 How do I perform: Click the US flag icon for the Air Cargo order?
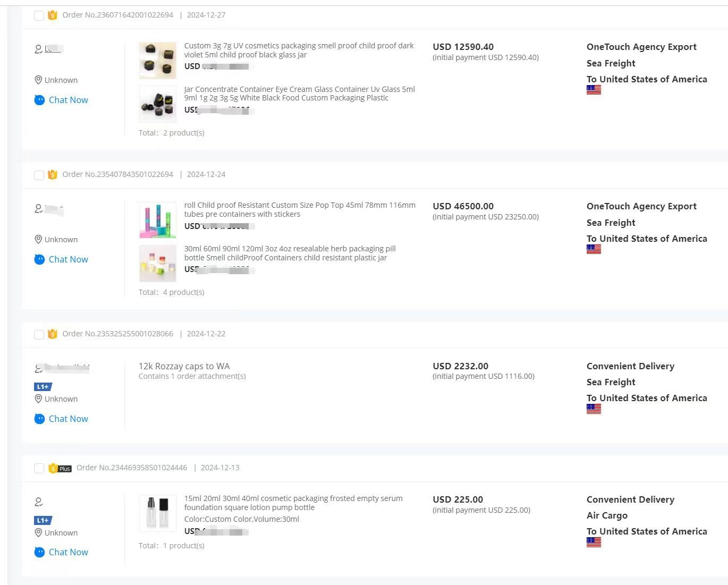pyautogui.click(x=594, y=542)
